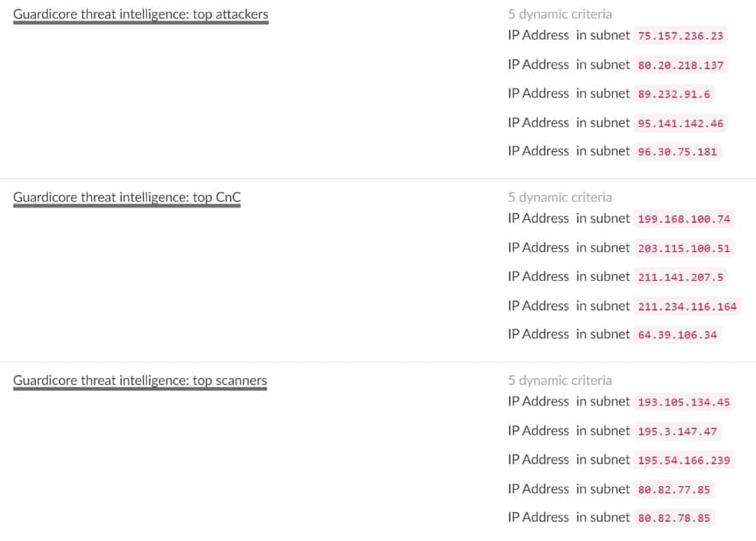
Task: Open the 'Guardicore threat intelligence: top CnC' label
Action: 127,197
